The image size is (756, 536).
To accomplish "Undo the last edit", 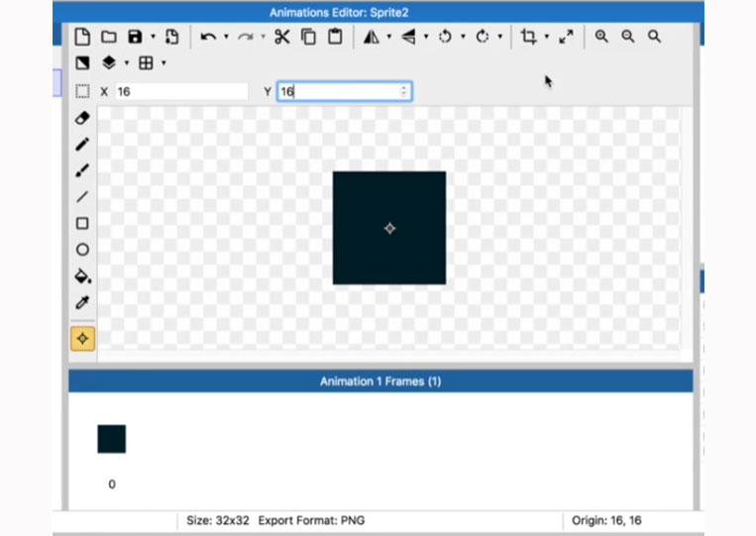I will (208, 37).
